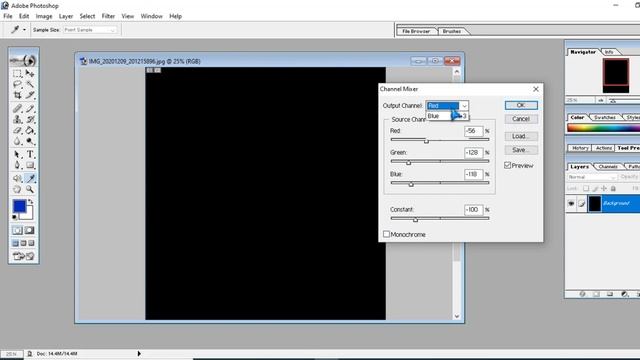Select the Lasso tool
Image resolution: width=640 pixels, height=360 pixels.
tap(17, 84)
